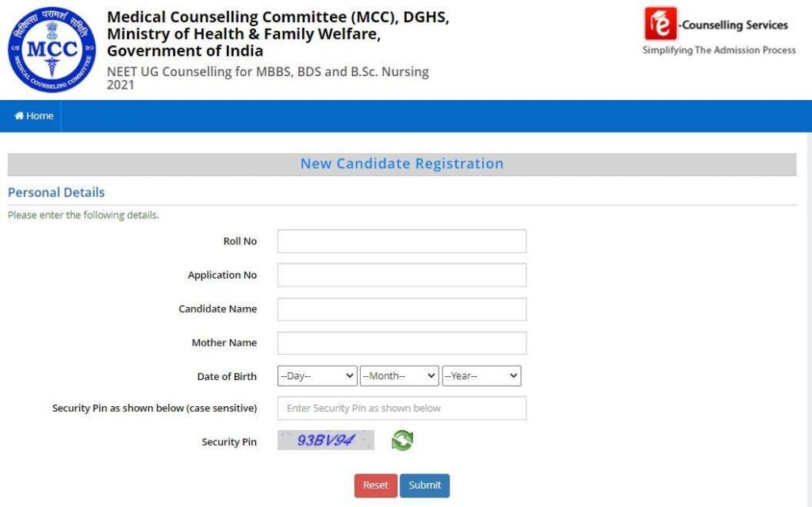The image size is (812, 507).
Task: Click the green refresh captcha icon
Action: click(402, 440)
